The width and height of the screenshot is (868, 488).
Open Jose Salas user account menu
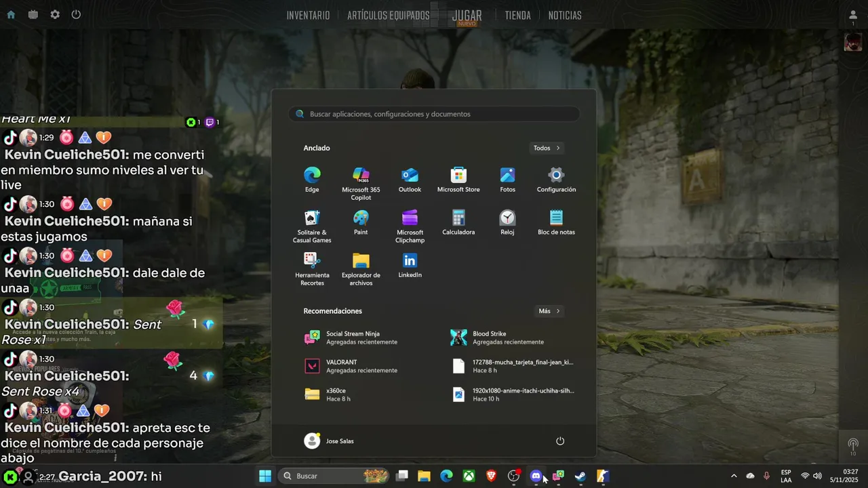pyautogui.click(x=330, y=441)
